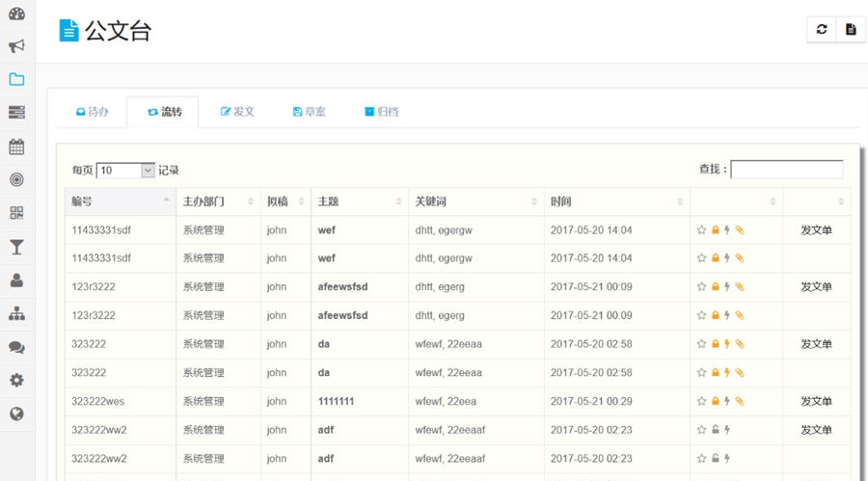The height and width of the screenshot is (481, 868).
Task: Open the filter funnel sidebar icon
Action: 16,248
